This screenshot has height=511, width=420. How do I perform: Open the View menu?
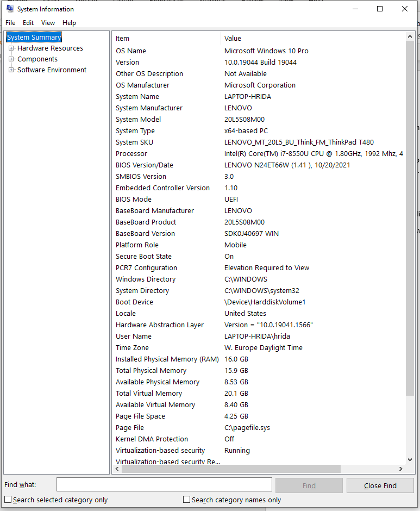pos(48,23)
